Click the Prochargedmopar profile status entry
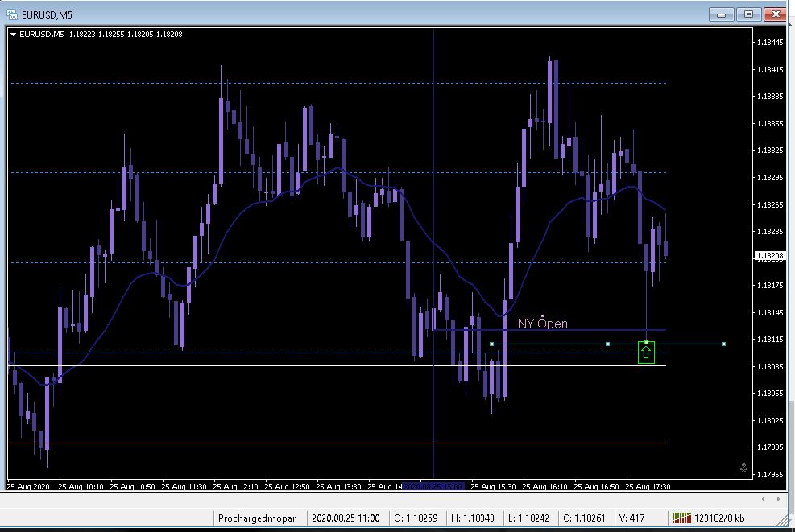 pyautogui.click(x=257, y=518)
